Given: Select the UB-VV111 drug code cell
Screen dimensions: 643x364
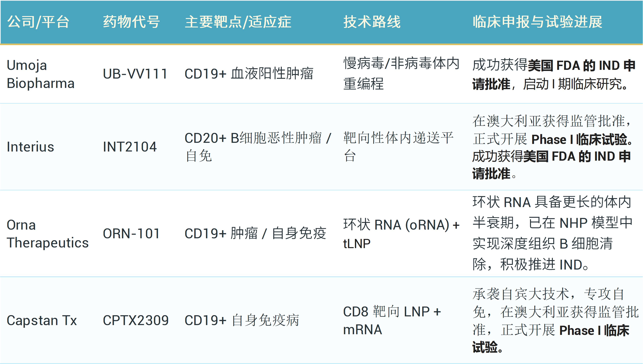Looking at the screenshot, I should pos(135,74).
